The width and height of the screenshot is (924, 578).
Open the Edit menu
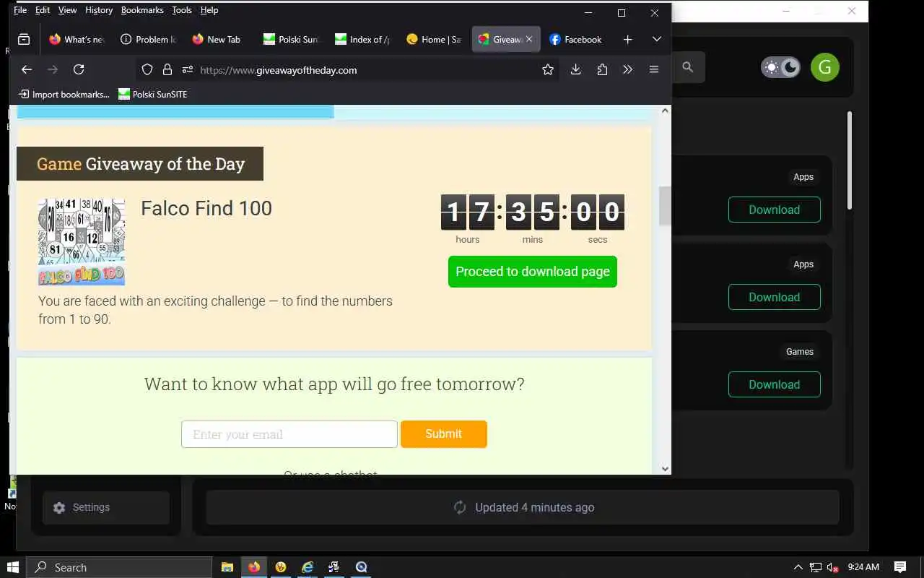tap(42, 10)
